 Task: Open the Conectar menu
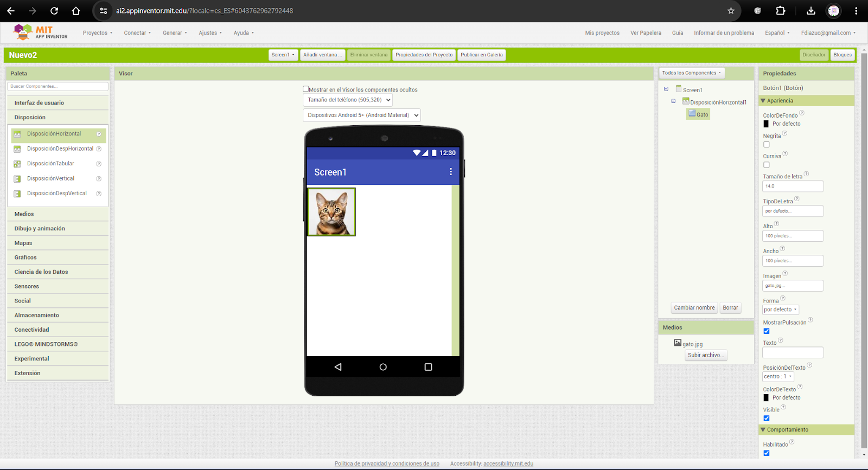(137, 33)
